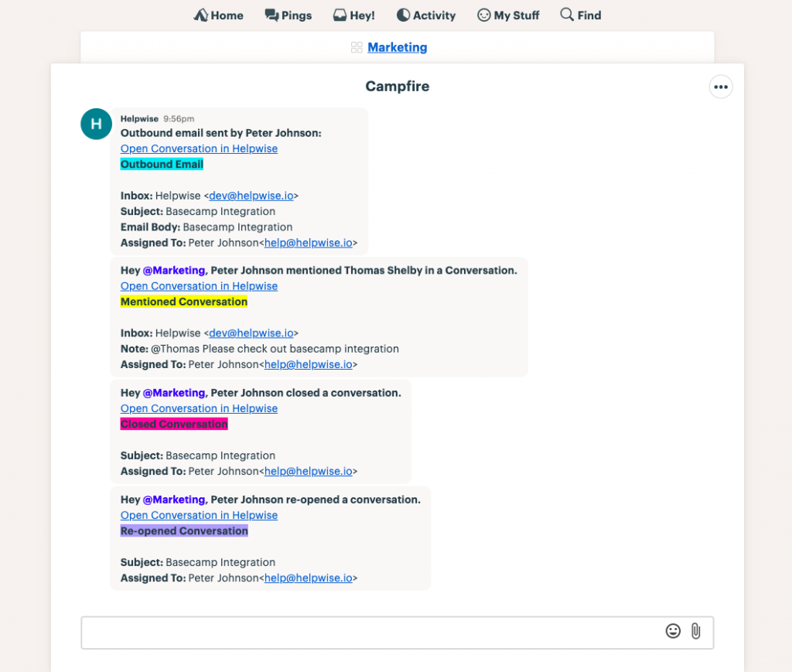Click the paperclip attach file icon
Image resolution: width=792 pixels, height=672 pixels.
696,631
